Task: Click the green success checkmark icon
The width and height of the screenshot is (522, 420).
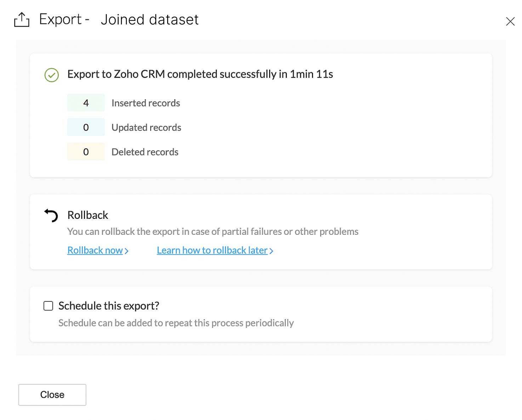Action: point(52,75)
